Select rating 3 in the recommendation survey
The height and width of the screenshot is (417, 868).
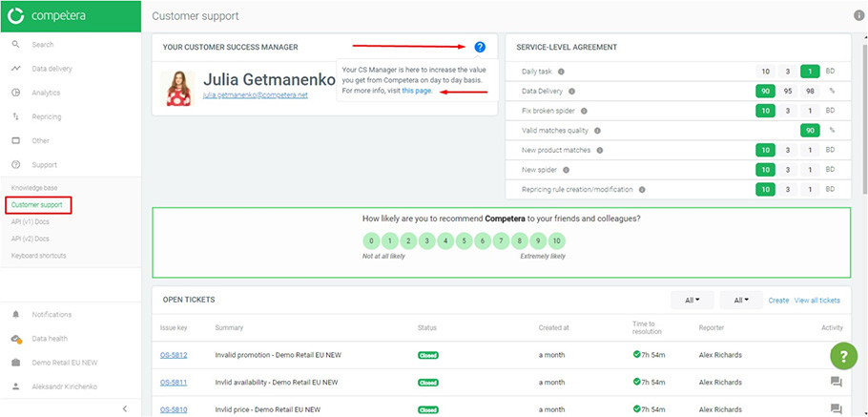click(x=426, y=240)
